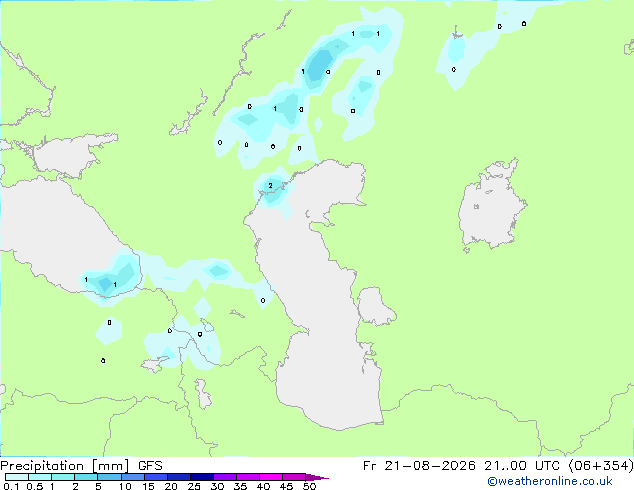Pick the 0.1–0.5 mm palest legend swatch

pyautogui.click(x=17, y=477)
